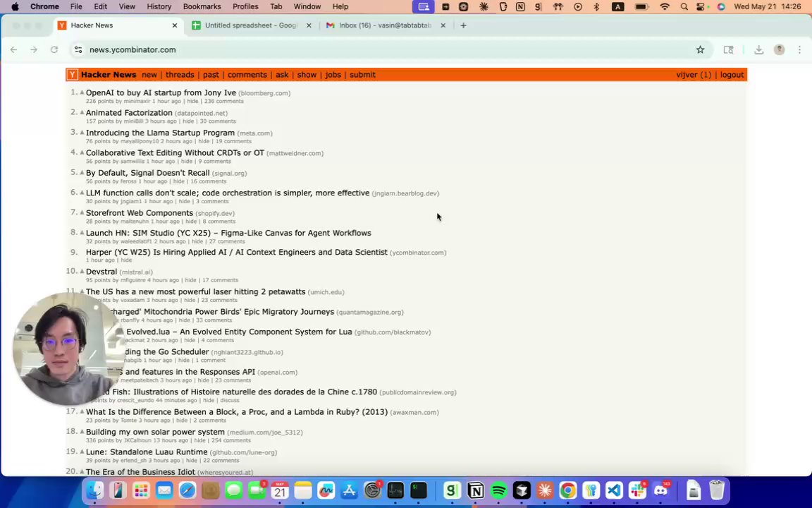Click the webcam video bubble overlay

(68, 349)
